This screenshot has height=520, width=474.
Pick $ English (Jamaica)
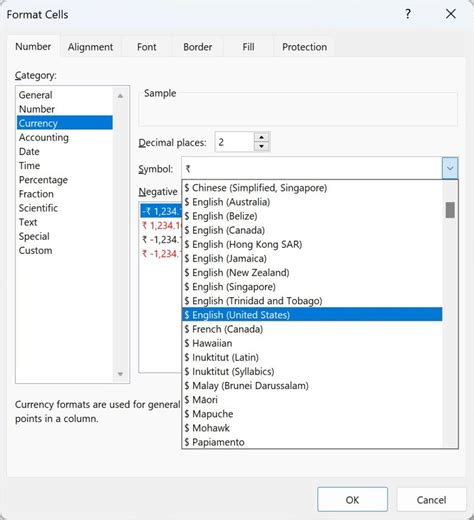coord(312,258)
